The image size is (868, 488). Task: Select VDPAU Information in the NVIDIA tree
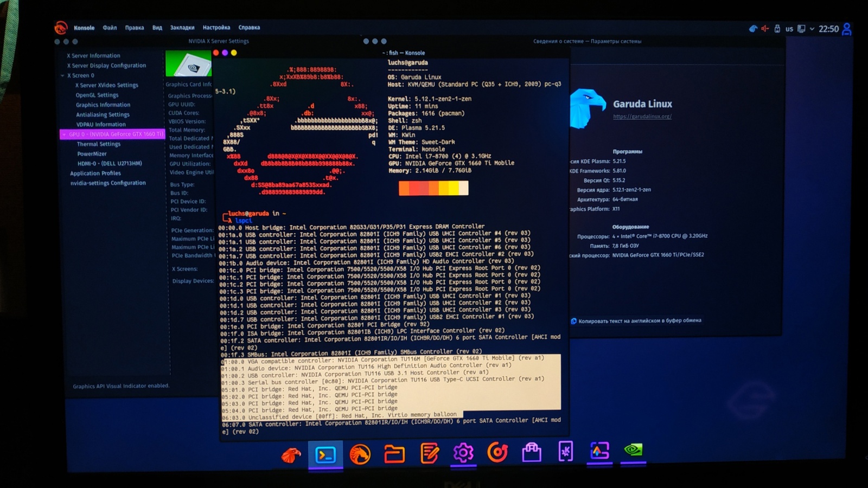coord(101,124)
